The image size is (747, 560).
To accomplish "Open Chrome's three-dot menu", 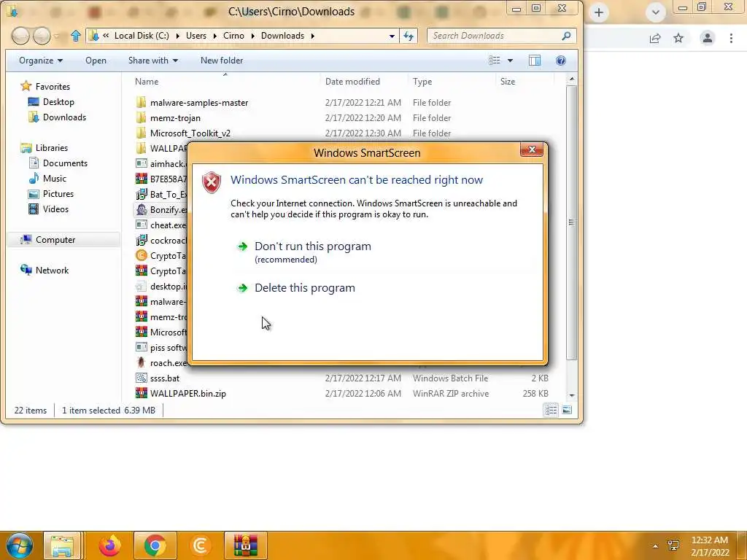I will pyautogui.click(x=731, y=38).
